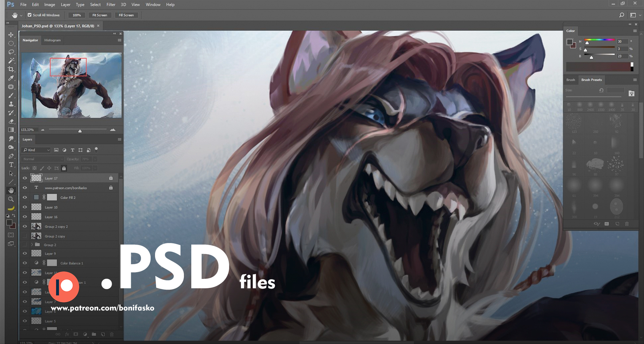Click the Fill Screen button
The image size is (644, 344).
pos(126,15)
